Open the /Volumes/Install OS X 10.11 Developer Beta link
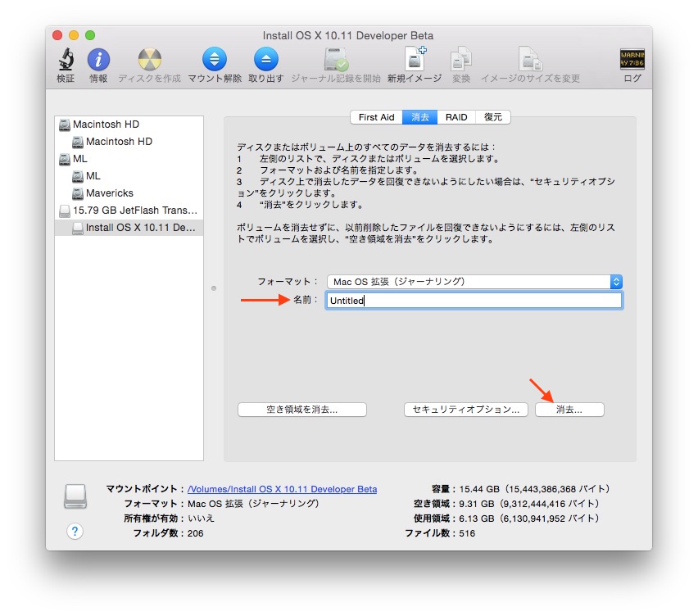Viewport: 698px width, 616px height. click(x=282, y=489)
